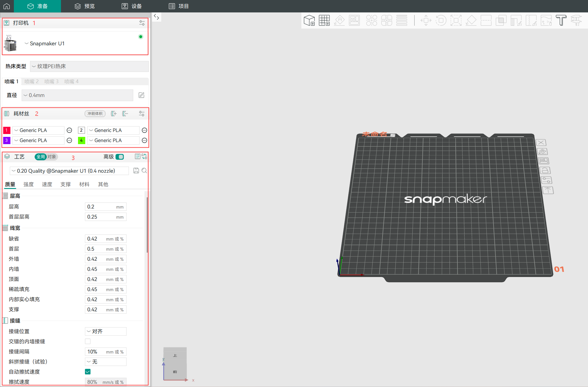
Task: Edit nozzle diameter with pencil icon
Action: 141,95
